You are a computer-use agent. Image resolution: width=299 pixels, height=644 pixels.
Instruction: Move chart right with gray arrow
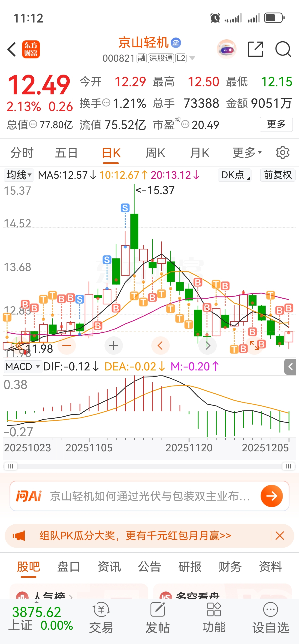coord(207,345)
